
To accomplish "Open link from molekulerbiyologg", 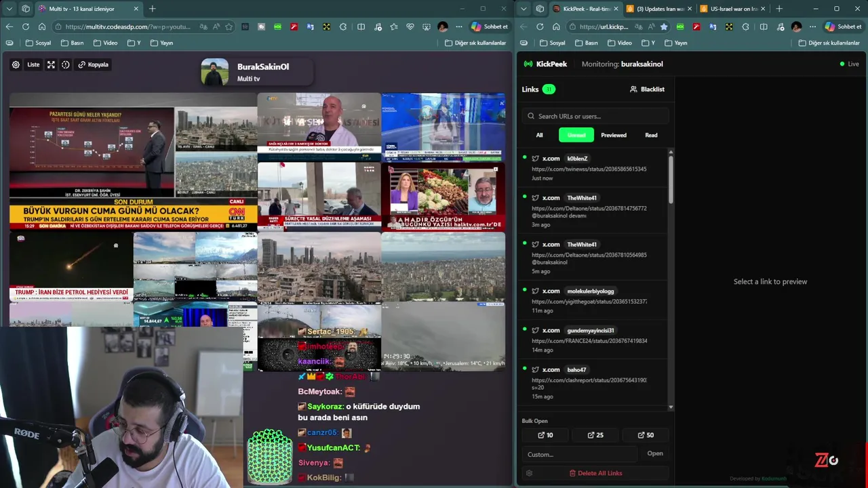I will [593, 300].
